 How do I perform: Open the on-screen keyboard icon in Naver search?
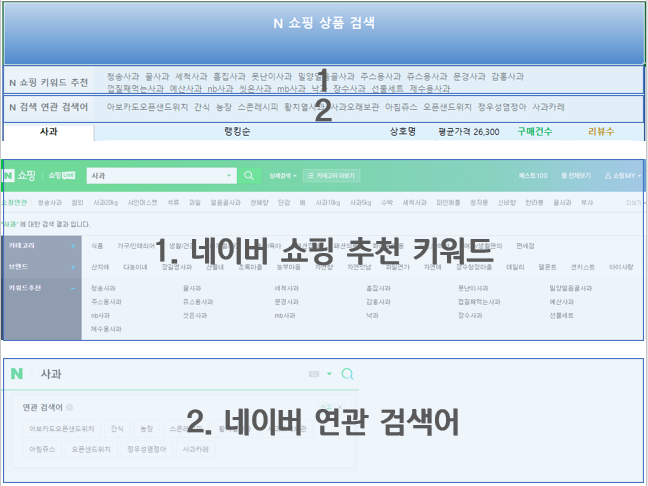(314, 374)
